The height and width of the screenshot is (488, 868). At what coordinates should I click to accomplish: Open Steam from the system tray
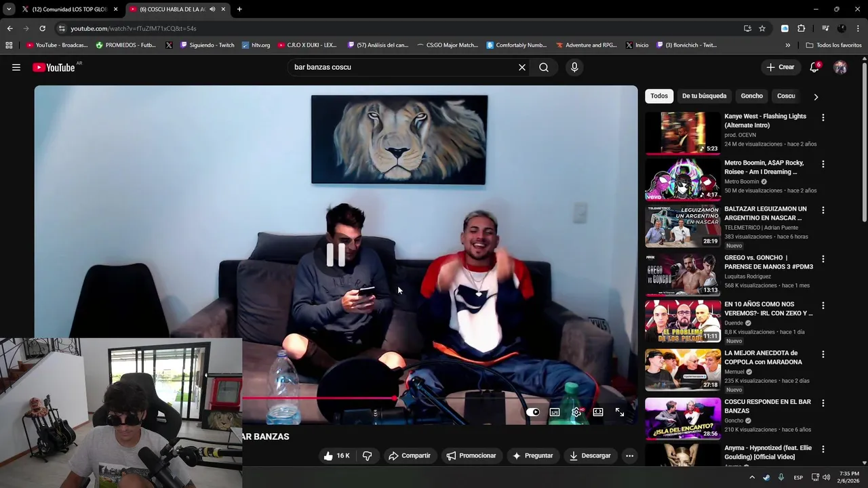[x=766, y=477]
